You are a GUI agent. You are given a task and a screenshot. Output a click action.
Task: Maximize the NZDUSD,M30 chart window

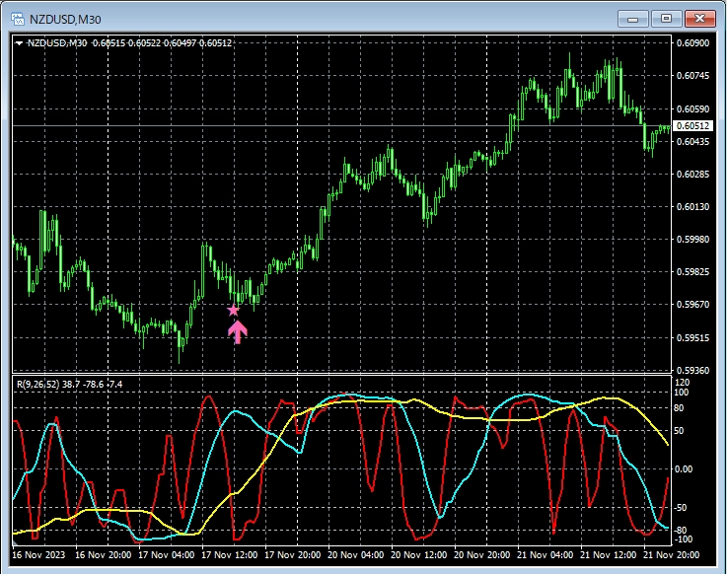(x=667, y=18)
